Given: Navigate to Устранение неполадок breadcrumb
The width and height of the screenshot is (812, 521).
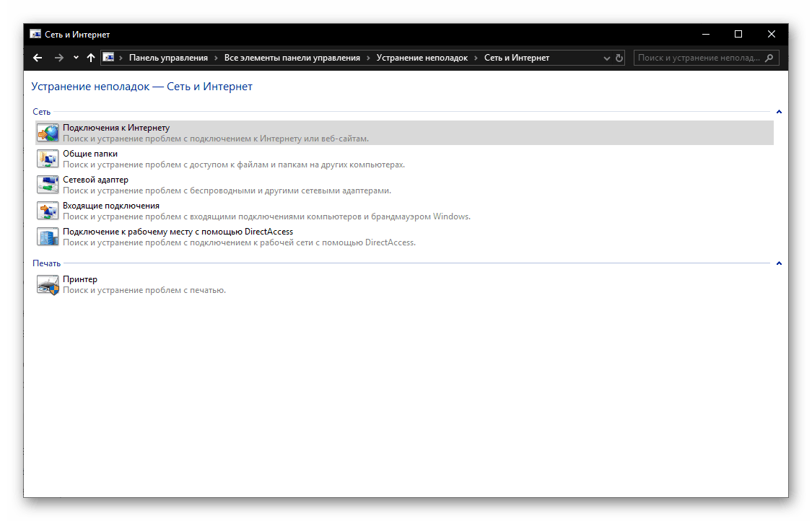Looking at the screenshot, I should coord(422,58).
